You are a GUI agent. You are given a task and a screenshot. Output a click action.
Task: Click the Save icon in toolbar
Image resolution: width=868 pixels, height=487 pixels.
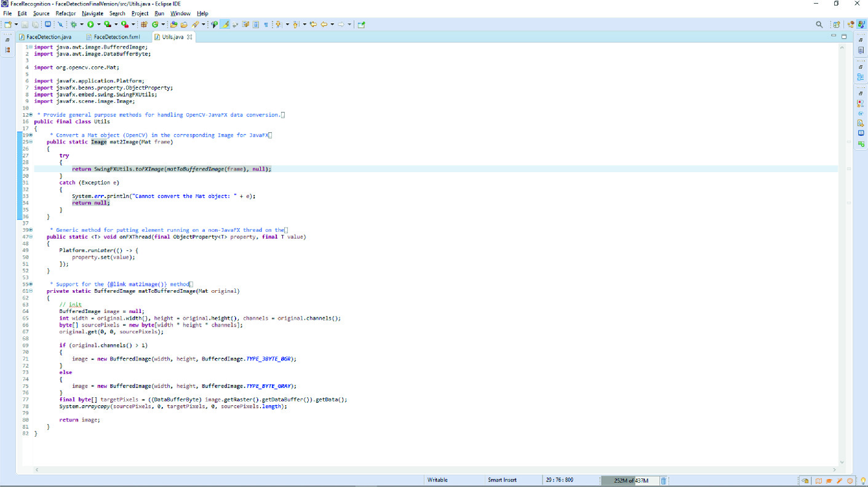pyautogui.click(x=25, y=25)
